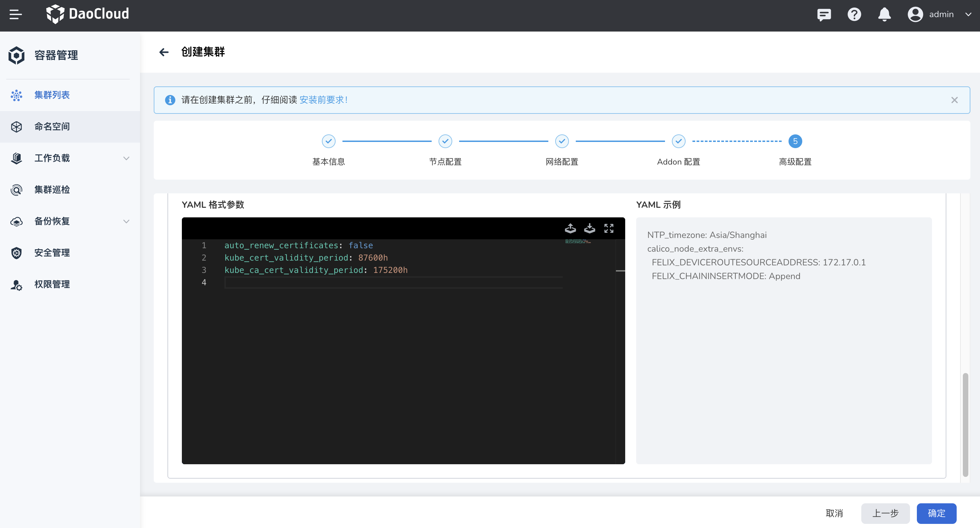Upload a YAML file in the editor
The image size is (980, 528).
tap(570, 228)
